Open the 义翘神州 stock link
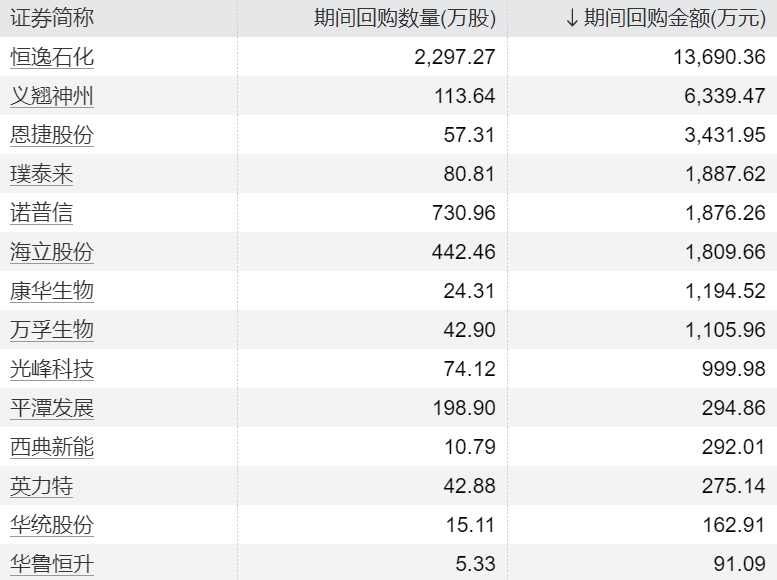 pos(52,96)
